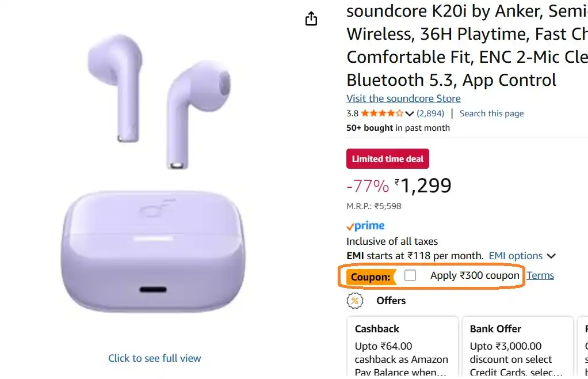Open the Bank Offer card

point(517,346)
